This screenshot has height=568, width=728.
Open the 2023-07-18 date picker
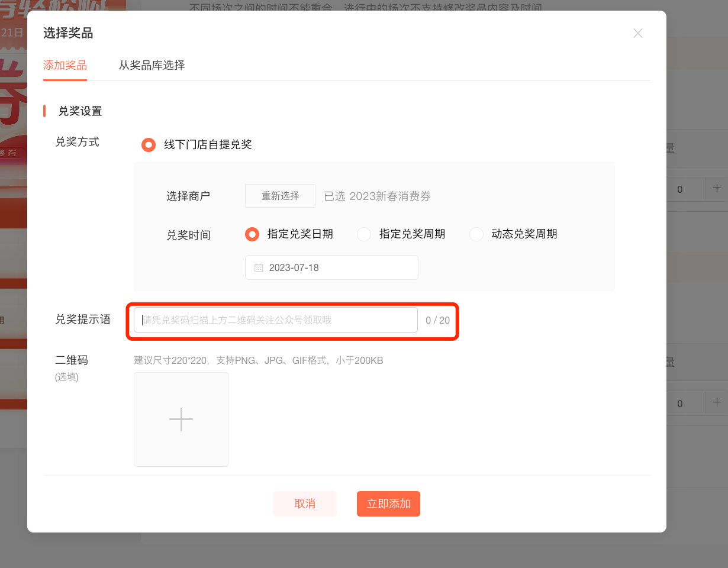pos(331,267)
